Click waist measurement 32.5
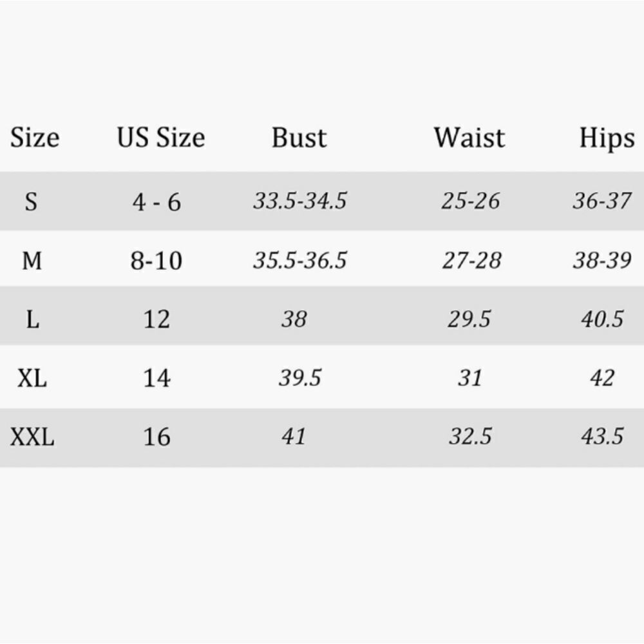The width and height of the screenshot is (644, 644). pos(470,437)
